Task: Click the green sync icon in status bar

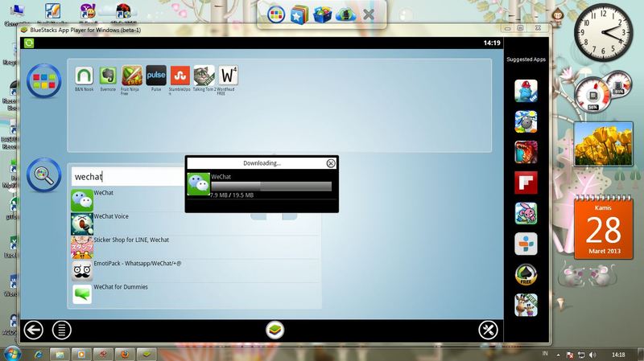Action: (29, 43)
